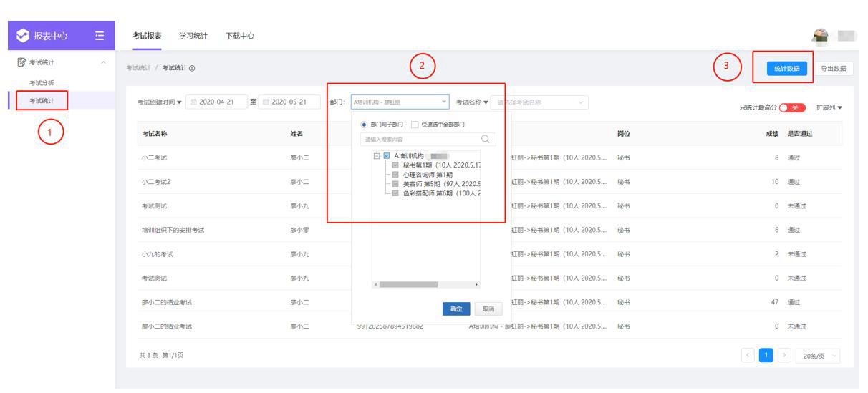This screenshot has height=393, width=868.
Task: Click calendar icon in end date 2020-05-21
Action: 266,102
